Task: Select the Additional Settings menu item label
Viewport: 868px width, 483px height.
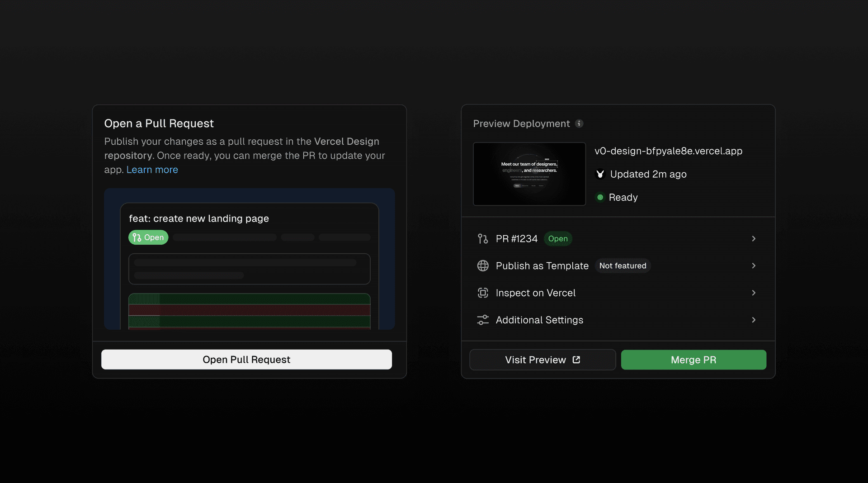Action: click(539, 320)
